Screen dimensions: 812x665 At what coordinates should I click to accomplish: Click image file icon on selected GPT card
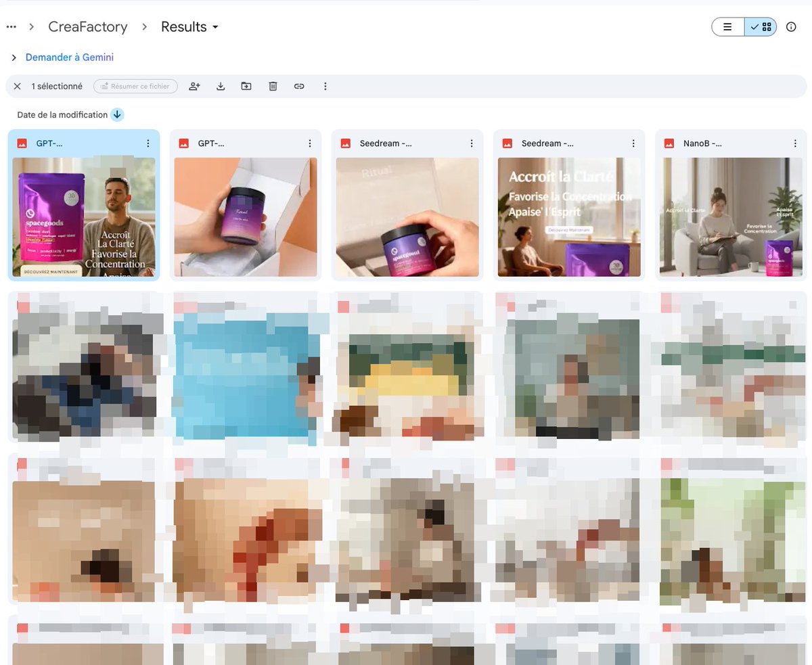(x=22, y=143)
